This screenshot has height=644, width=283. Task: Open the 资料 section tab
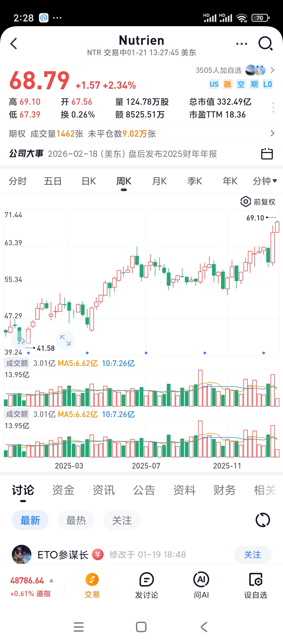[x=184, y=490]
